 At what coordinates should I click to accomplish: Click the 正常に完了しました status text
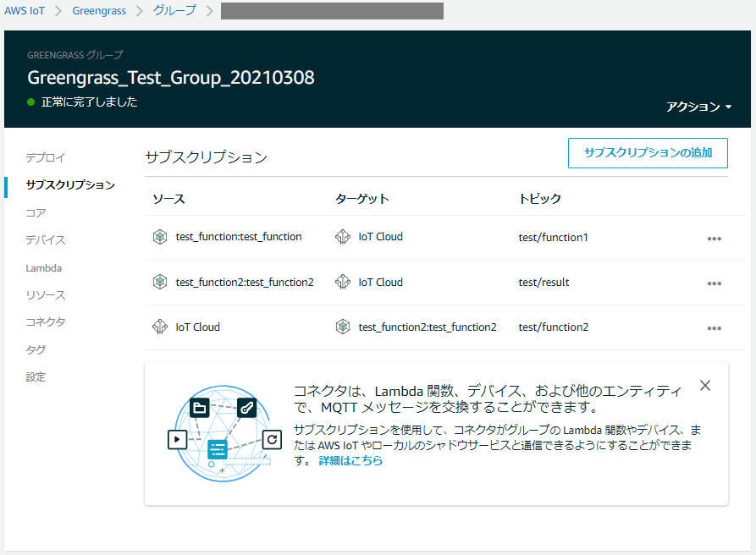pos(89,102)
